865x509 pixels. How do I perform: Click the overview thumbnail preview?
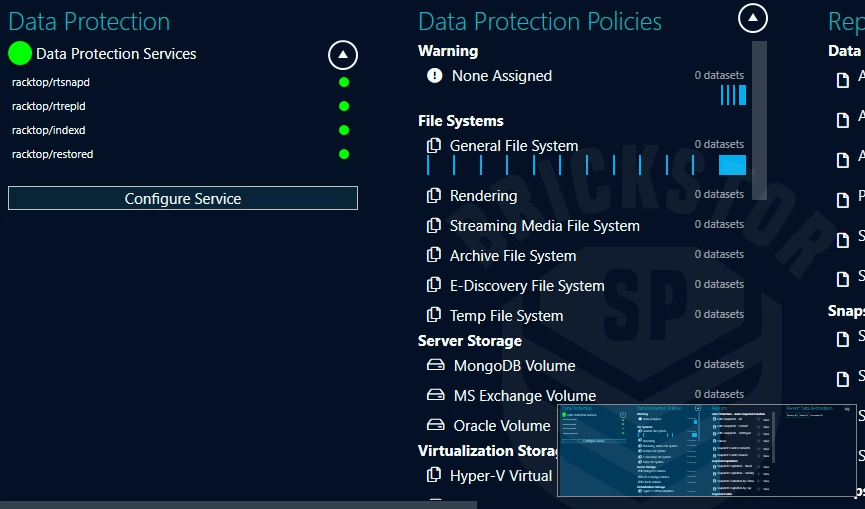click(x=706, y=436)
